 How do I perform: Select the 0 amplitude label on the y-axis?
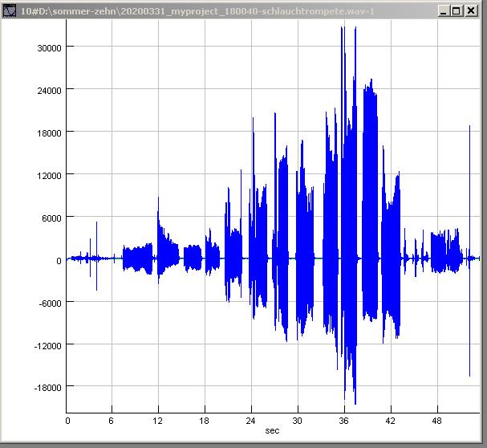pos(56,260)
